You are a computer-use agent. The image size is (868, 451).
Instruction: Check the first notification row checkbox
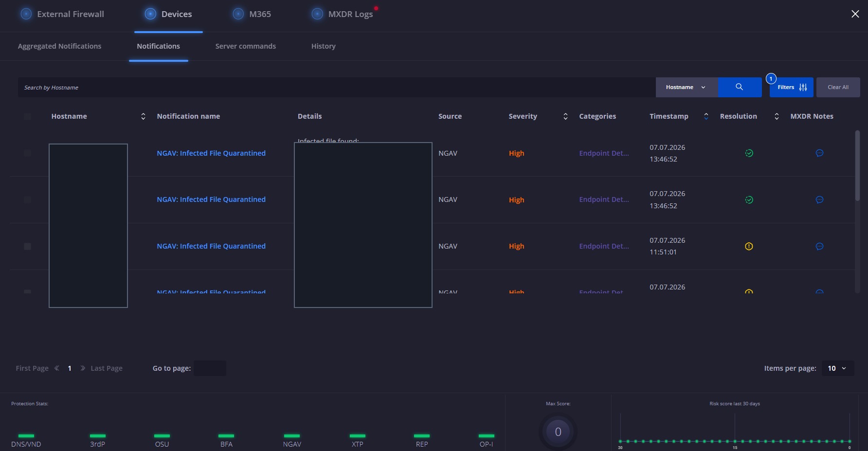tap(27, 153)
